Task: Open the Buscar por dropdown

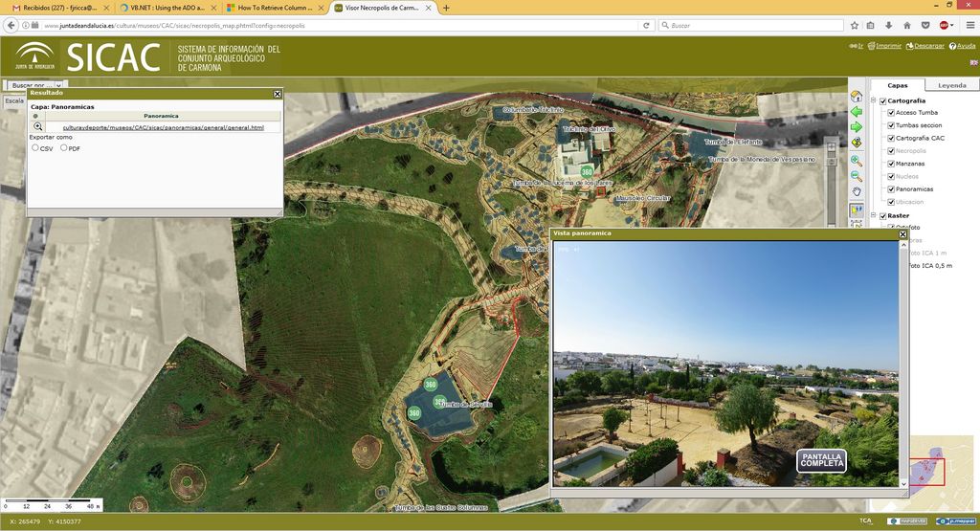Action: 36,85
